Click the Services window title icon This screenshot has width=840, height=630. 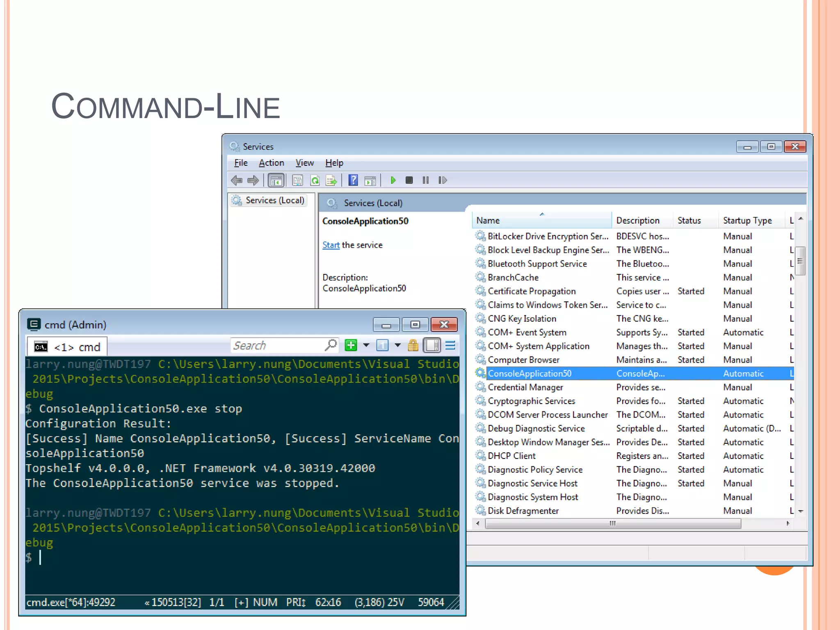coord(234,146)
